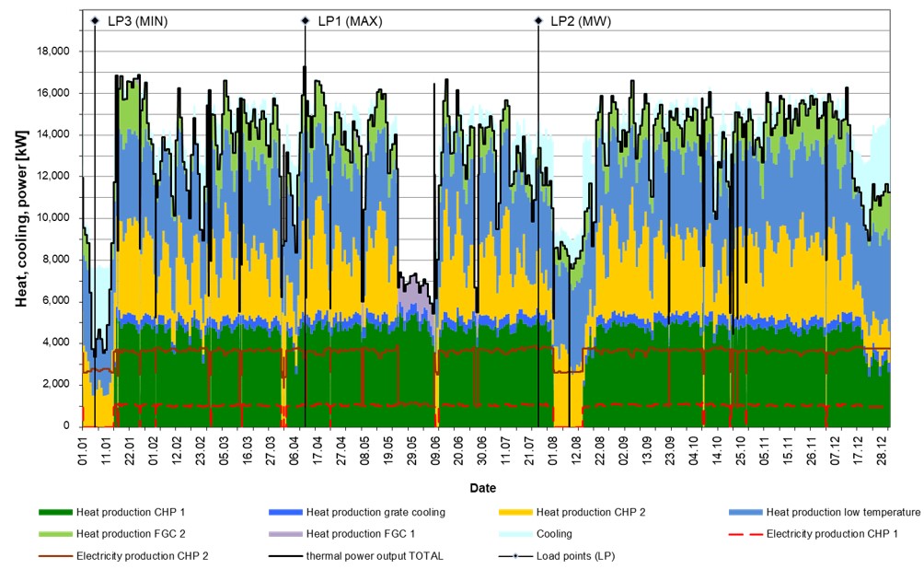Click the 01.02 date label
Image resolution: width=924 pixels, height=581 pixels.
[x=153, y=450]
